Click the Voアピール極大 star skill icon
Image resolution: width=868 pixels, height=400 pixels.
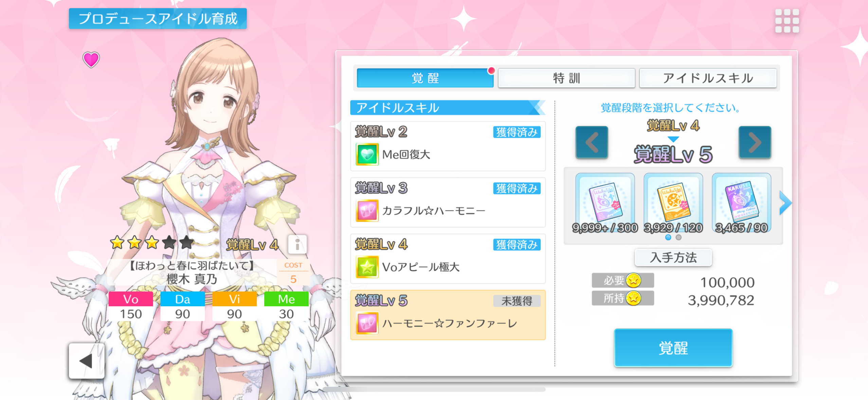tap(367, 267)
